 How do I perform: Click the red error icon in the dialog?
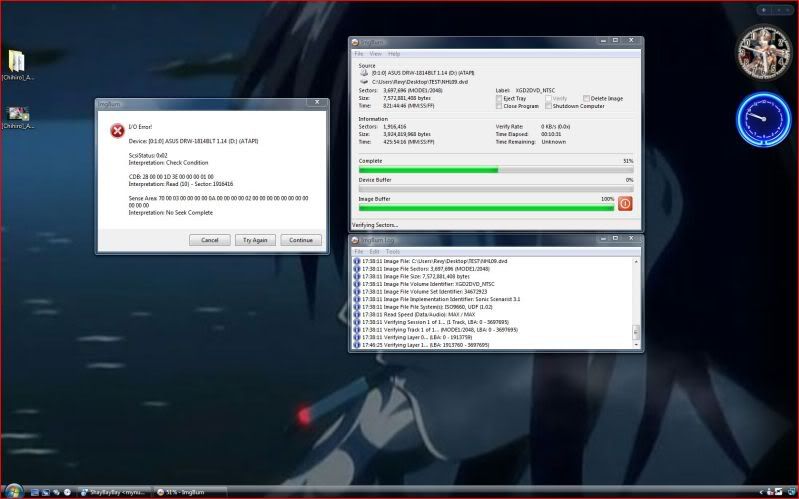[x=117, y=131]
